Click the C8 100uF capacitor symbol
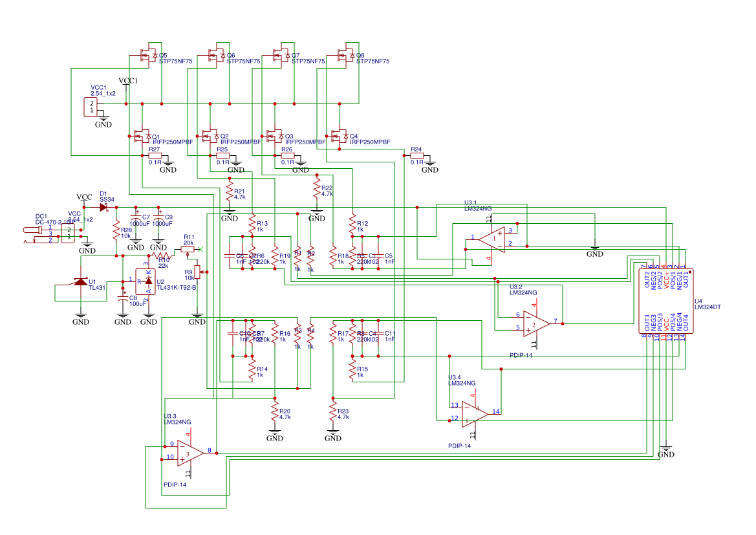Viewport: 756px width, 535px height. click(123, 299)
